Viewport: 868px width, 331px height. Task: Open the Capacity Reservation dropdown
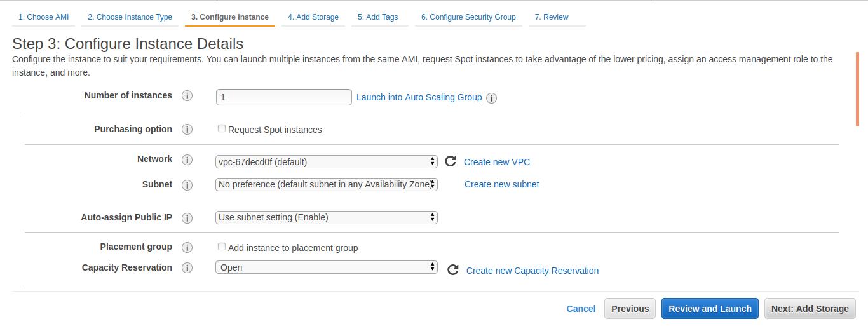(x=327, y=267)
